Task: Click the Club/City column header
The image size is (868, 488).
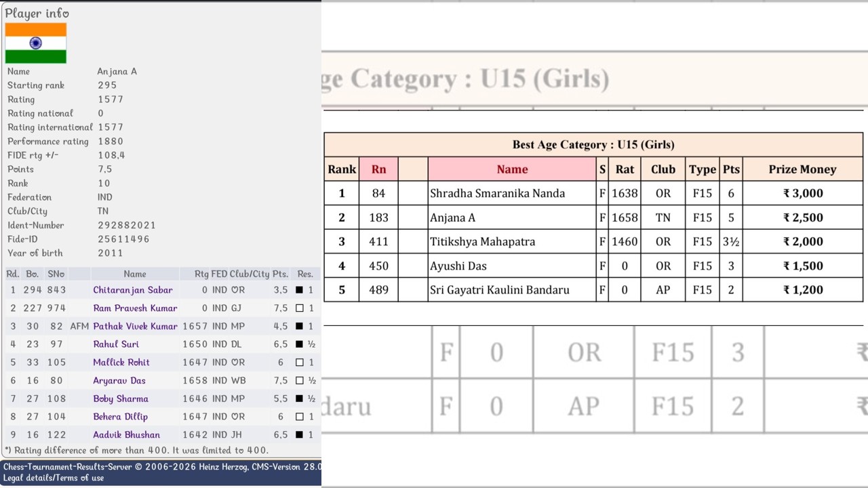Action: tap(250, 274)
